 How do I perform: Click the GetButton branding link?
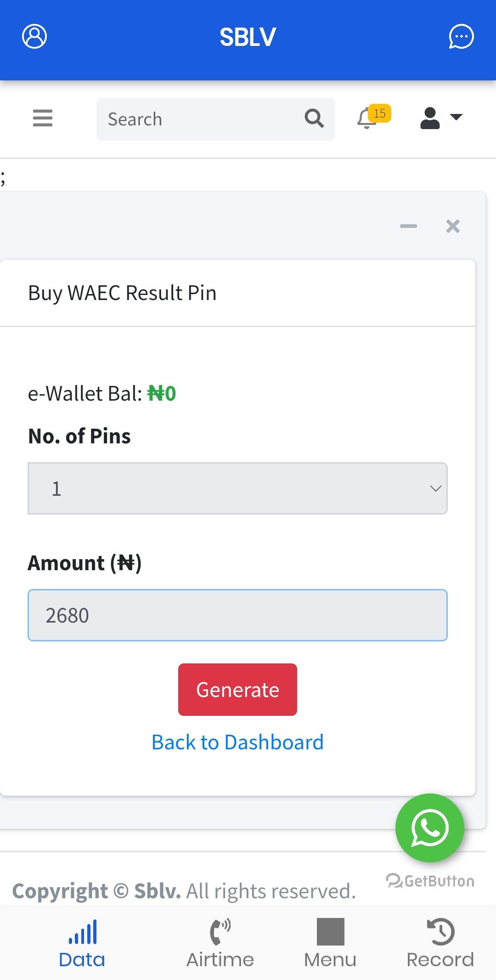[430, 881]
